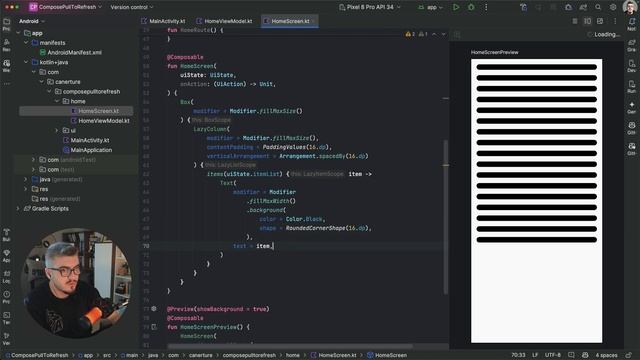Click the preview gear gutter icon line 77
Viewport: 640px width, 360px height.
tap(154, 309)
